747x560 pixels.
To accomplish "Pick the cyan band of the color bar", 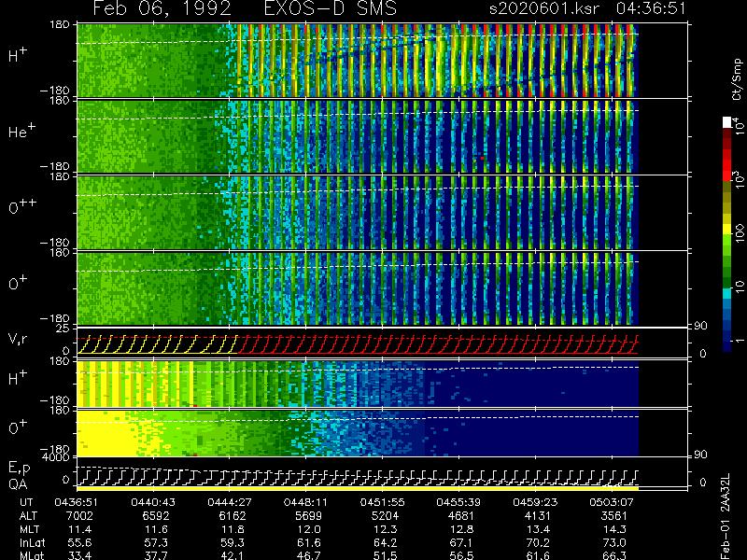I will (727, 293).
